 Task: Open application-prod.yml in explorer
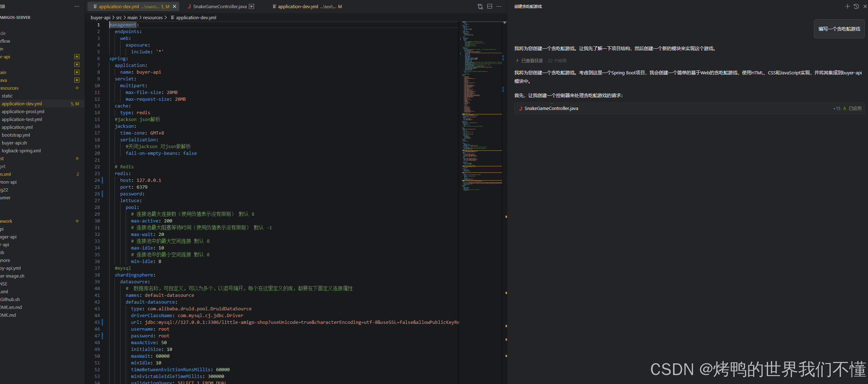[x=23, y=111]
